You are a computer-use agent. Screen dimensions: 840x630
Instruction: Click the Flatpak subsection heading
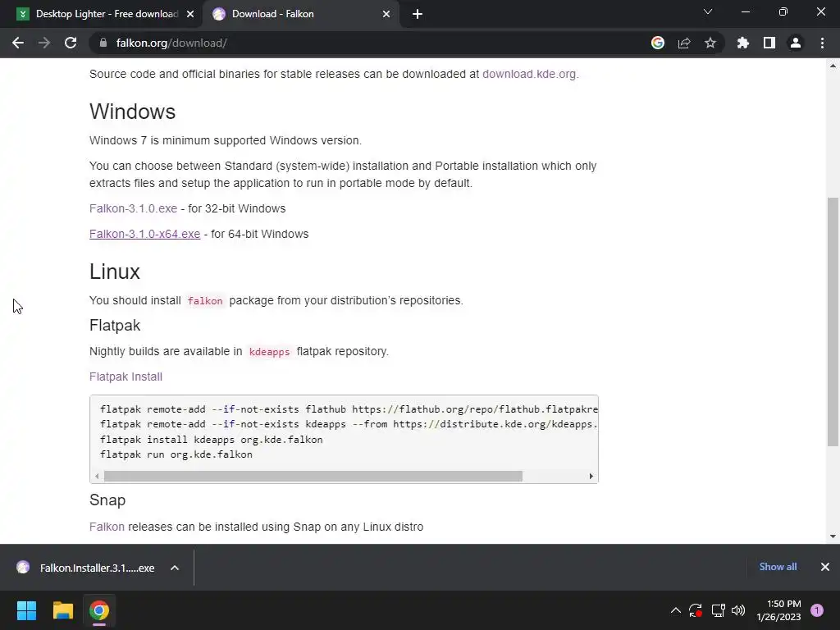tap(115, 325)
